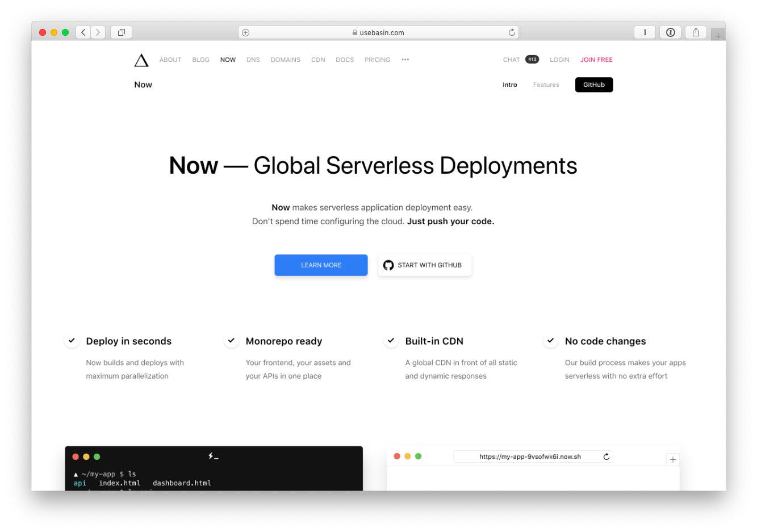The image size is (757, 532).
Task: Open the DOMAINS nav item
Action: click(x=286, y=60)
